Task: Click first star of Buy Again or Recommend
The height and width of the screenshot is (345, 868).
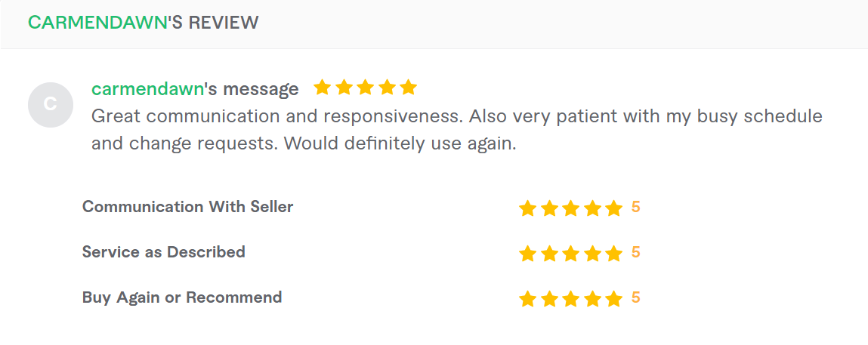Action: tap(527, 299)
